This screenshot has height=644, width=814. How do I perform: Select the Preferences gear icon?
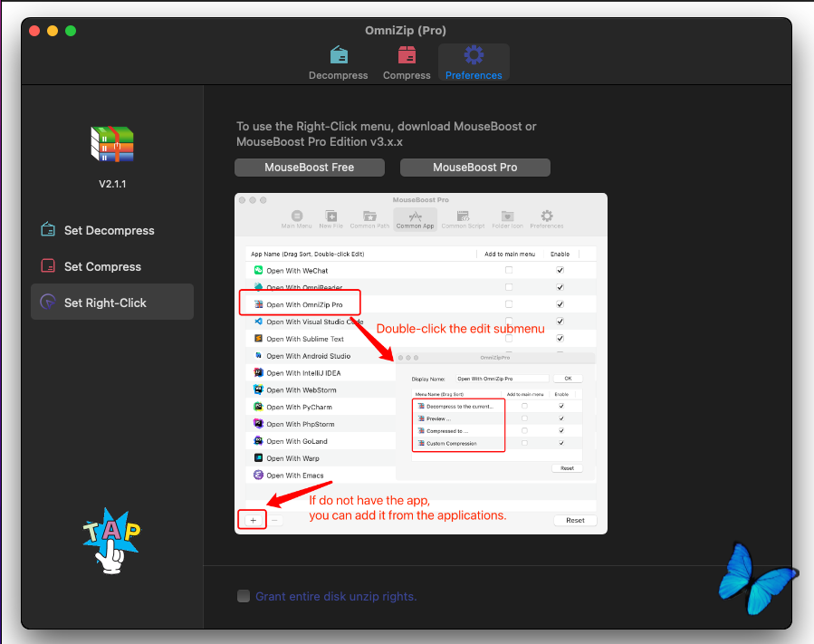[x=474, y=54]
